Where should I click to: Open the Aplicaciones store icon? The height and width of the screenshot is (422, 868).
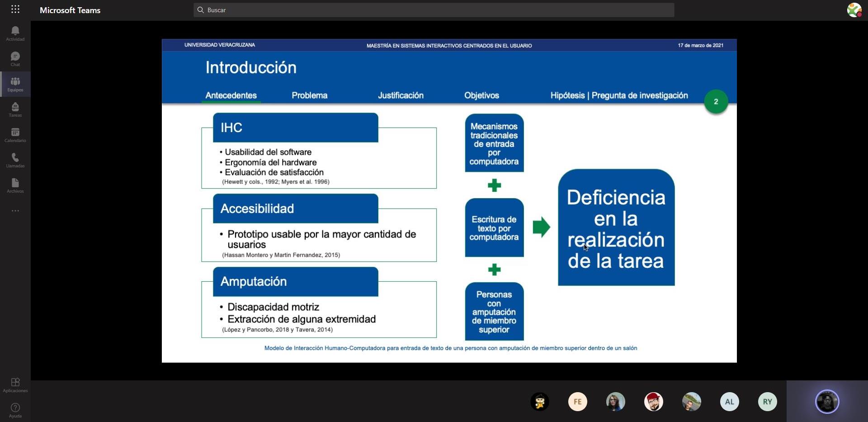pos(15,385)
